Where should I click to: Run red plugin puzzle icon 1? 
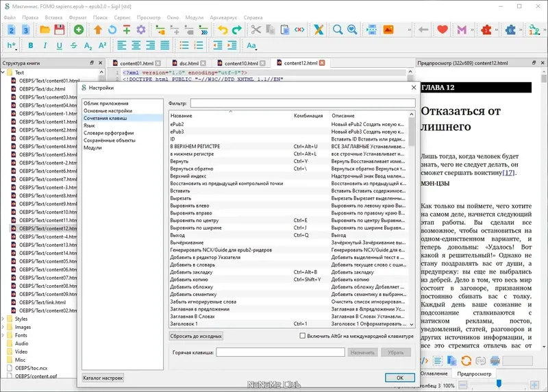coord(486,30)
